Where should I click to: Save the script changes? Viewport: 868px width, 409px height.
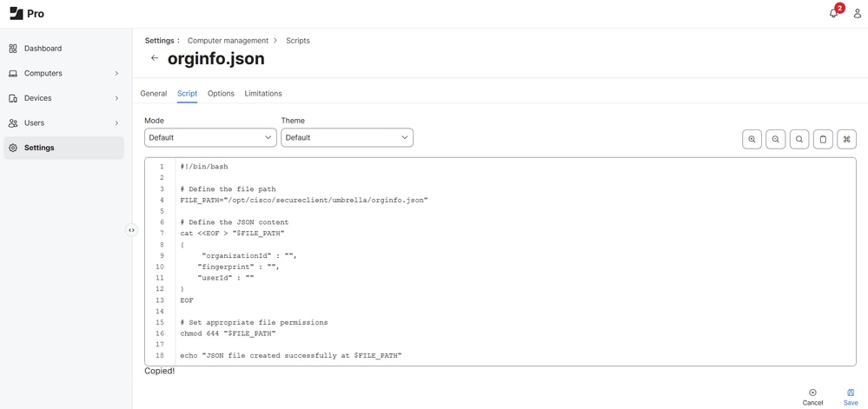click(x=851, y=397)
